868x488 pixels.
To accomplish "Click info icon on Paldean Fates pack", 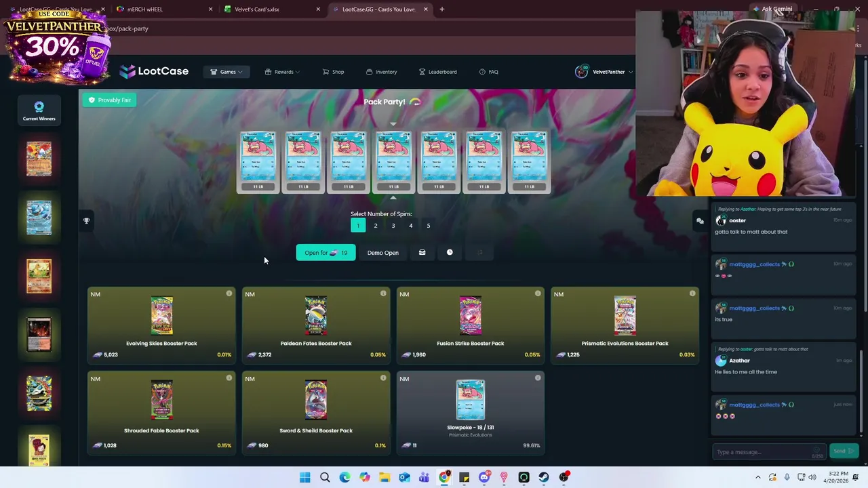I will pos(383,293).
